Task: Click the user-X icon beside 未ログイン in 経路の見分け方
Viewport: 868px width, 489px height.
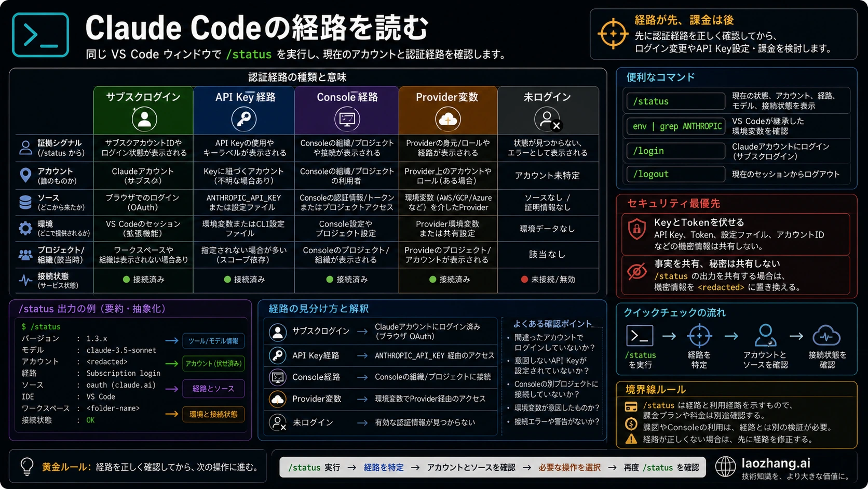Action: [278, 422]
